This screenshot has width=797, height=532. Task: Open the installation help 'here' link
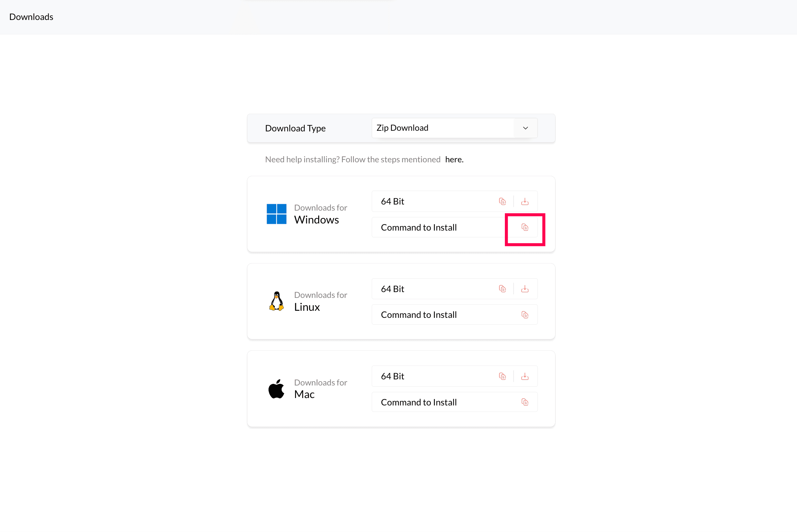454,159
